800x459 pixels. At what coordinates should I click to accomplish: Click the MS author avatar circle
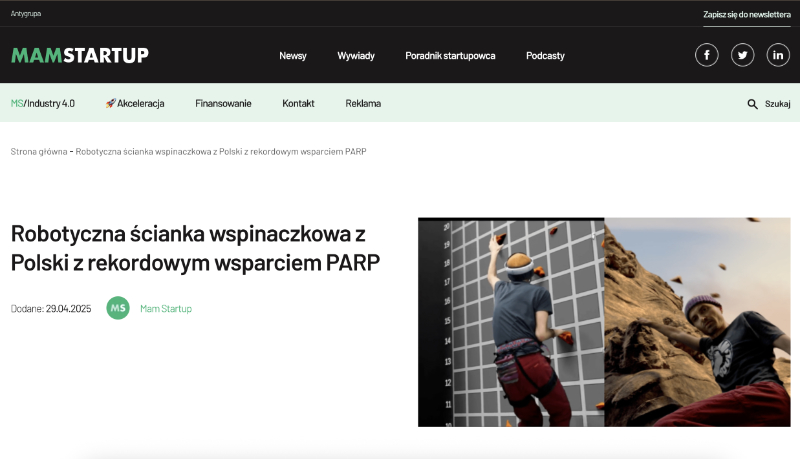click(118, 308)
